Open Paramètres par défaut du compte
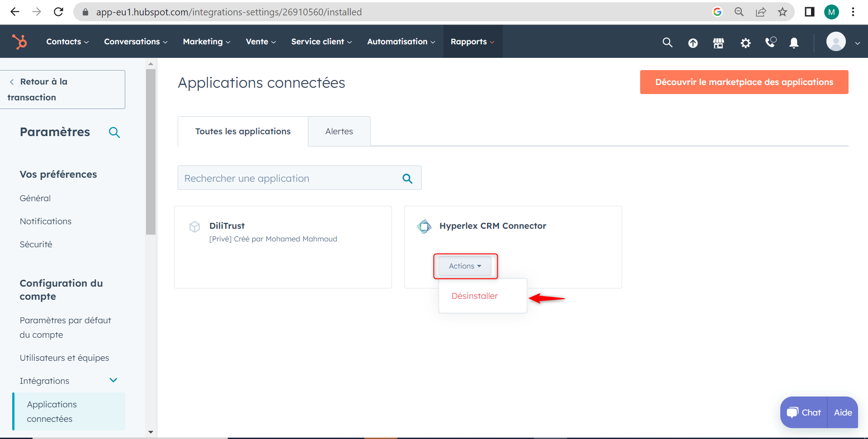Image resolution: width=868 pixels, height=439 pixels. (x=66, y=328)
